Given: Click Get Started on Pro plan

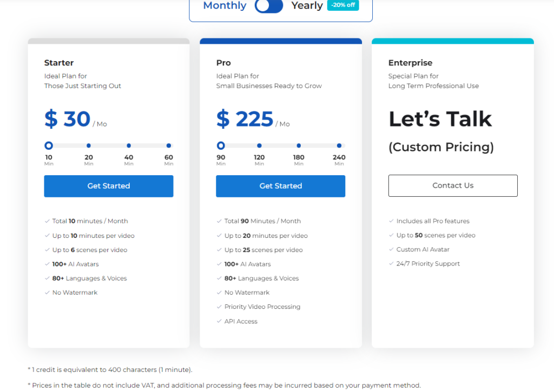Looking at the screenshot, I should pyautogui.click(x=280, y=186).
